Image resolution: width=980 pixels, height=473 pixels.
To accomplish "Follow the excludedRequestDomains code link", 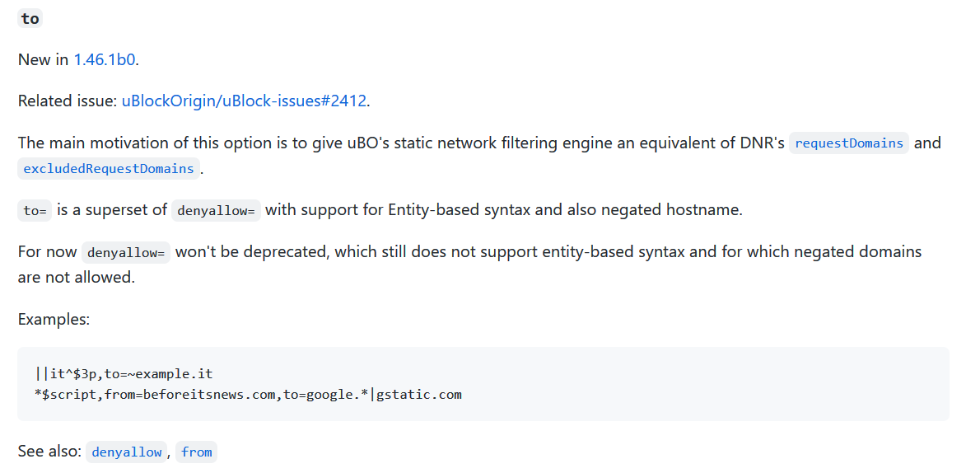I will point(109,169).
